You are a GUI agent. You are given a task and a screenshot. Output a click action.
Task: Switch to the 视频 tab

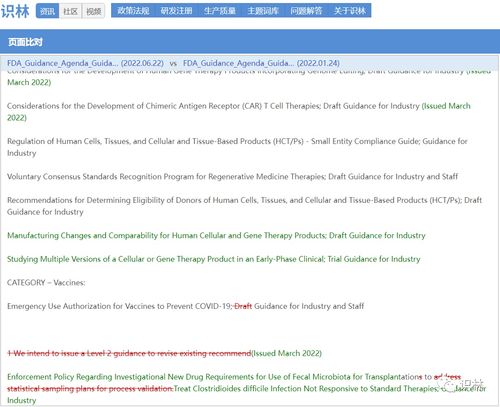[x=93, y=11]
